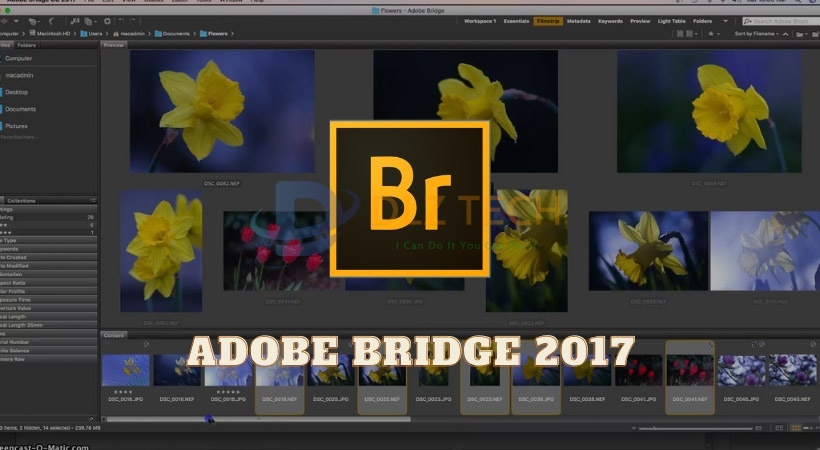Click the Reveal Recent File boomerang icon
820x450 pixels.
click(x=49, y=21)
